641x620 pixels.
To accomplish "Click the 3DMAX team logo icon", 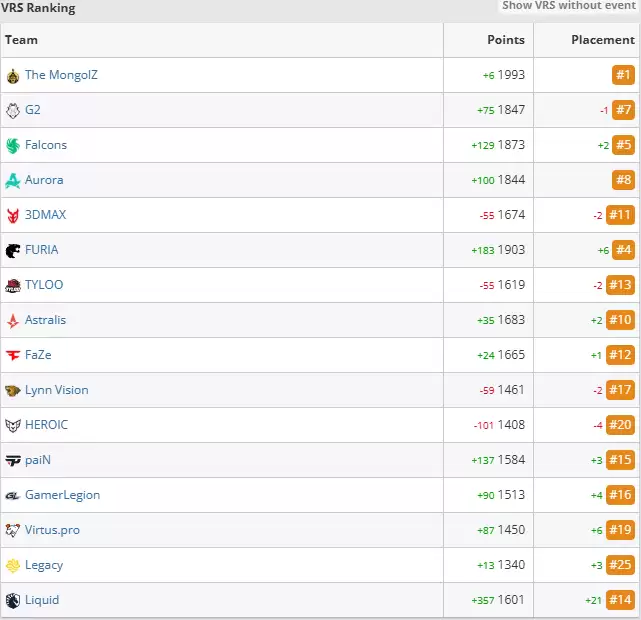I will [x=12, y=216].
